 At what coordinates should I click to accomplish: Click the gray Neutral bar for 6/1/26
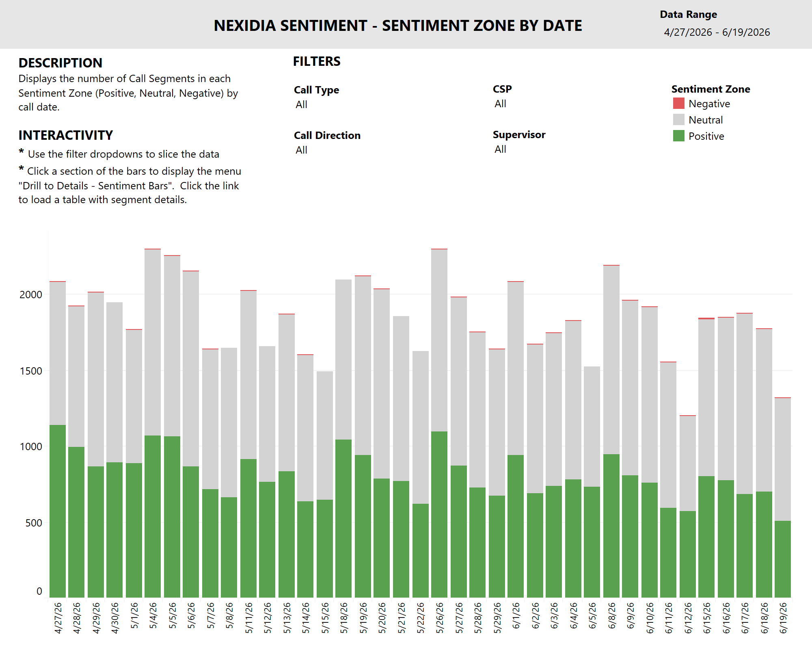coord(516,368)
